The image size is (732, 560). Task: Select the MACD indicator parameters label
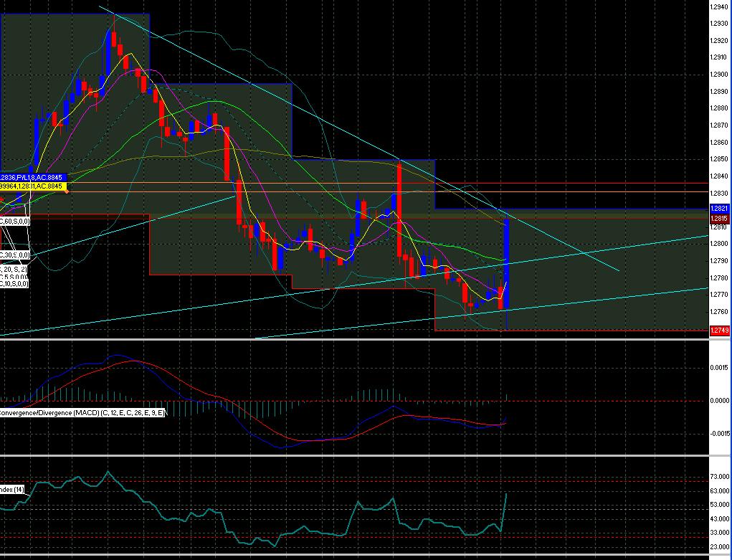[x=82, y=413]
